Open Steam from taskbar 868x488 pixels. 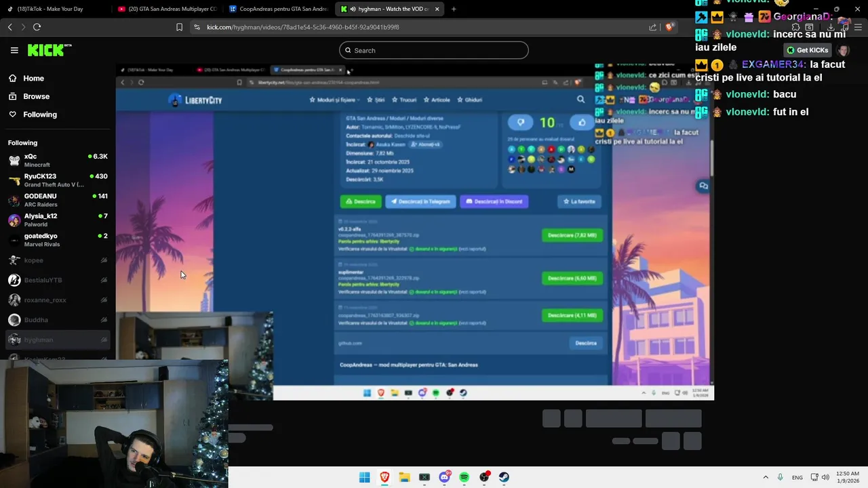[x=504, y=477]
